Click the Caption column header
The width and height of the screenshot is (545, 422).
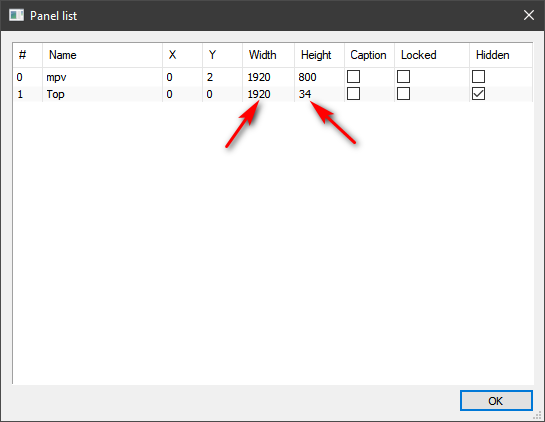coord(369,55)
